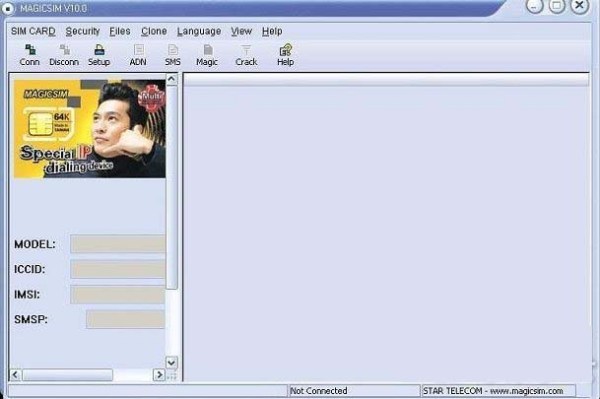The image size is (600, 399).
Task: Close the MAGICSIM window
Action: (x=580, y=5)
